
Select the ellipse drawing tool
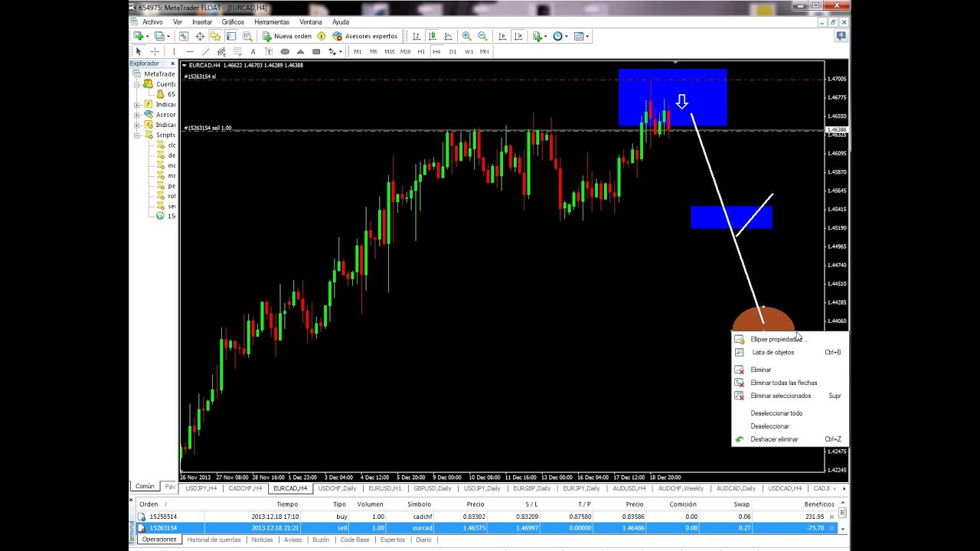[285, 52]
